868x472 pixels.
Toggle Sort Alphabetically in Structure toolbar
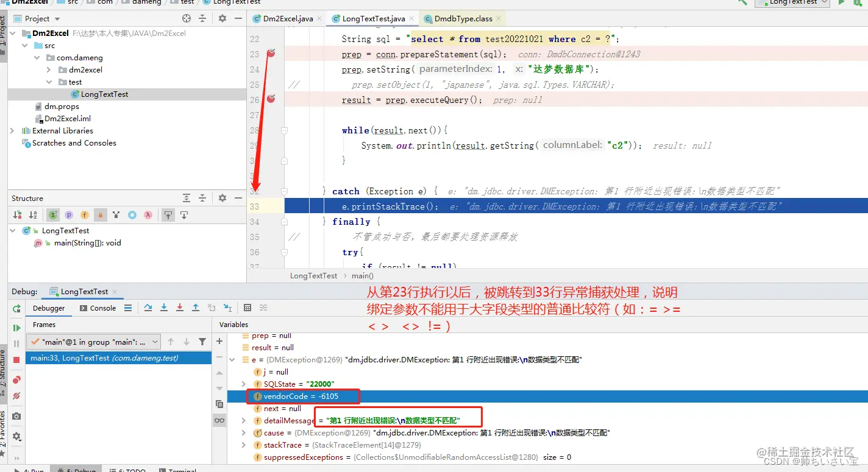coord(33,215)
